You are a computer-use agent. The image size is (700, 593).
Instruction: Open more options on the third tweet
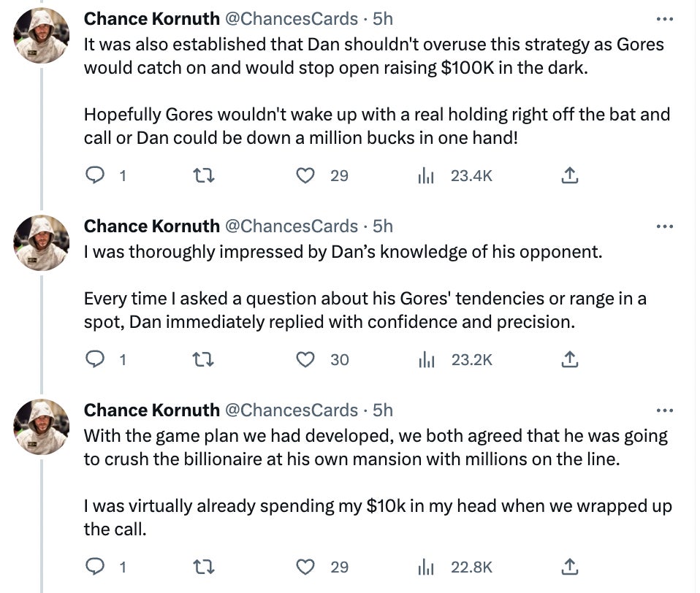pos(664,410)
